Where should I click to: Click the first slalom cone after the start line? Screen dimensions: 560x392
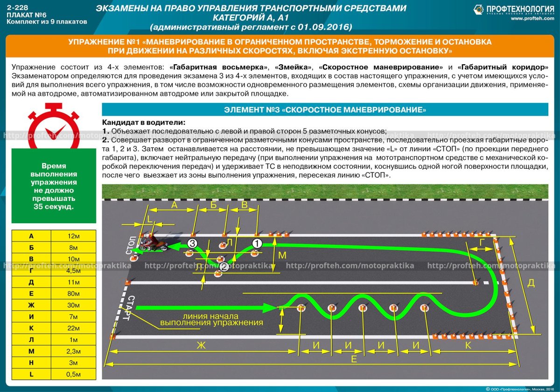301,308
